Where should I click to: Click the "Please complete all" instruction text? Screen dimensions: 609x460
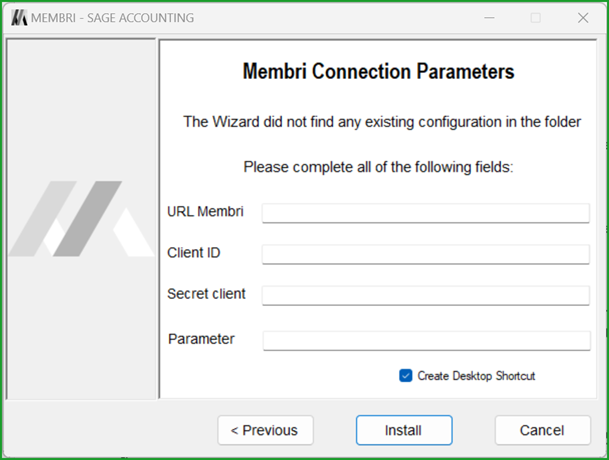coord(378,166)
